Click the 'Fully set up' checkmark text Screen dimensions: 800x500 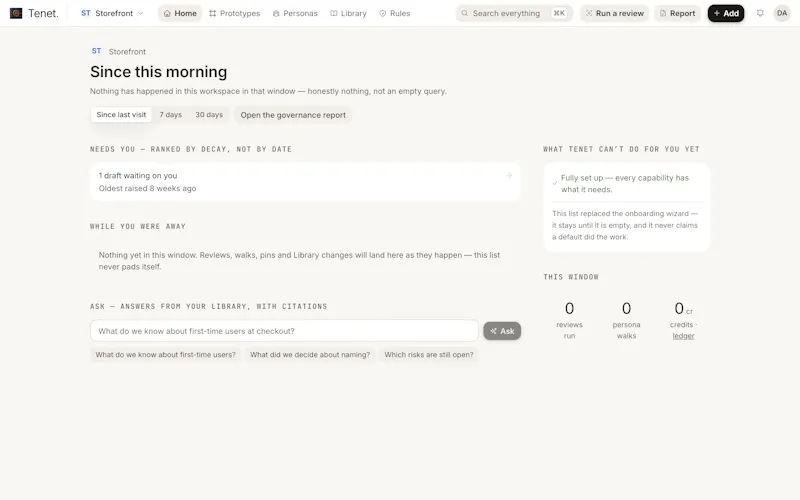click(624, 184)
